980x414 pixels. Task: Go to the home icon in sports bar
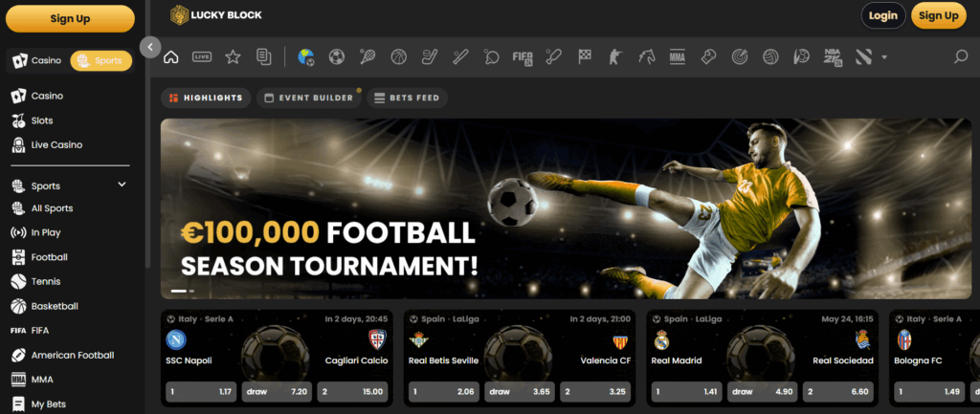coord(170,56)
